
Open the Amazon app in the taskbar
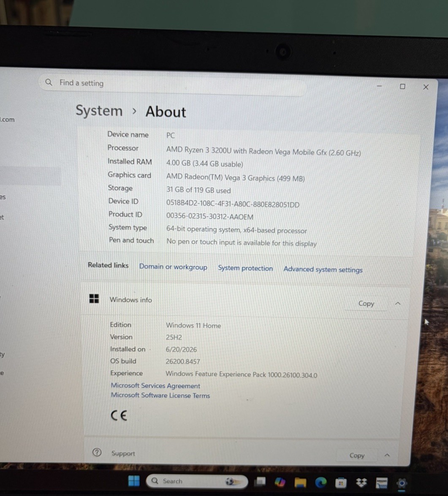coord(381,483)
